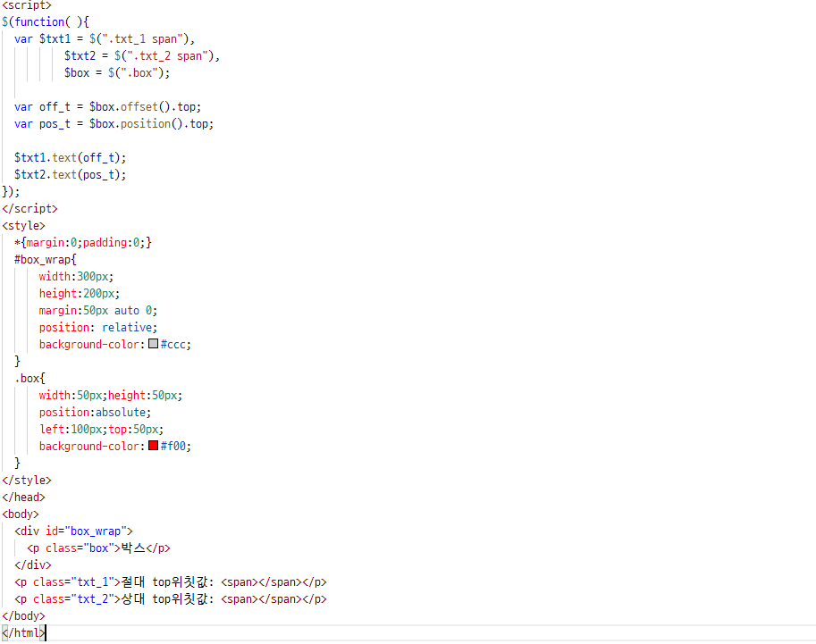Click the closing </head> tag

[x=23, y=498]
